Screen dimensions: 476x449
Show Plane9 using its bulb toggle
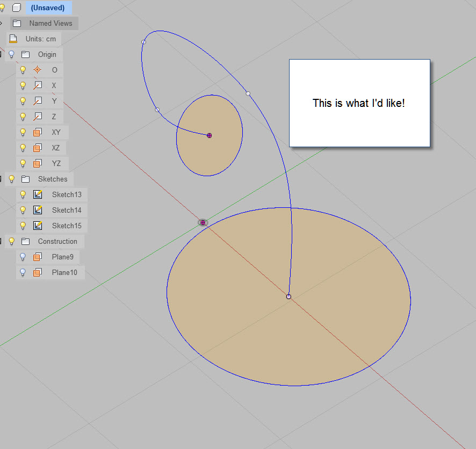(x=22, y=257)
